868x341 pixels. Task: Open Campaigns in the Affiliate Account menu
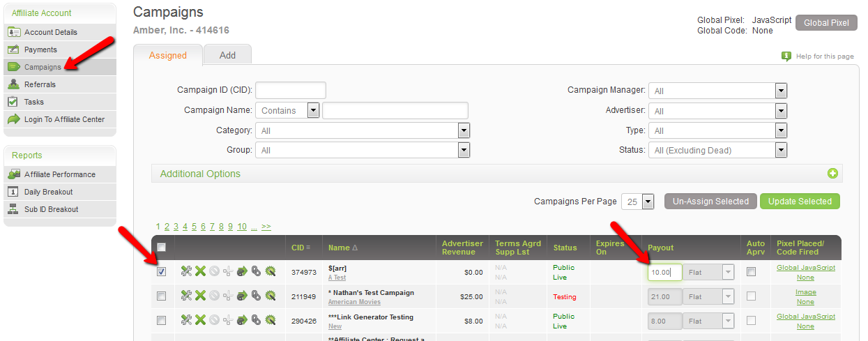(59, 67)
